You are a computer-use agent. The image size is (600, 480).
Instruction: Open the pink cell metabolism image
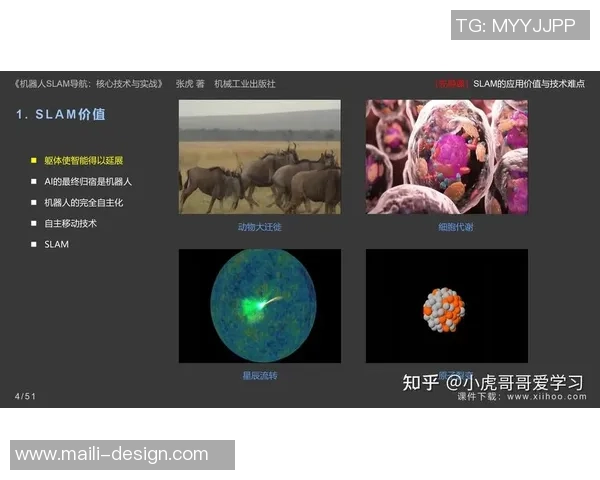pyautogui.click(x=447, y=157)
